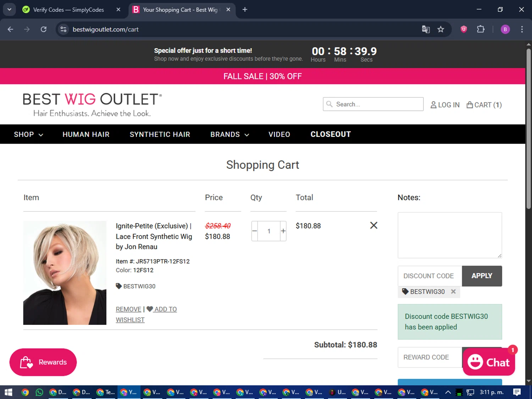Screen dimensions: 532x399
Task: Select the Item #: JR5713PTR-12FS12 text
Action: coord(153,261)
